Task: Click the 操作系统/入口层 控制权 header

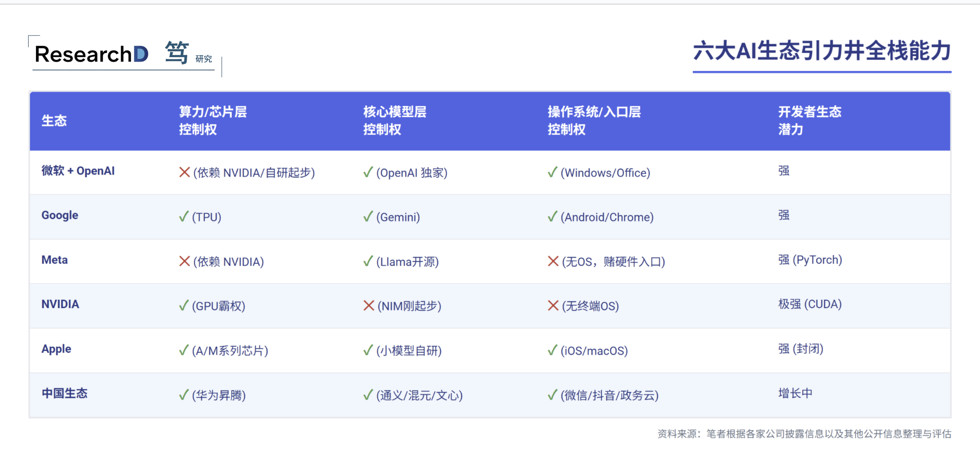Action: (x=594, y=121)
